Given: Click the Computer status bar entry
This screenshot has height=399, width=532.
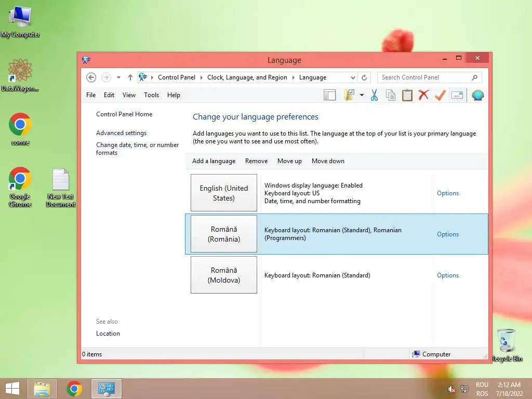Looking at the screenshot, I should 431,354.
